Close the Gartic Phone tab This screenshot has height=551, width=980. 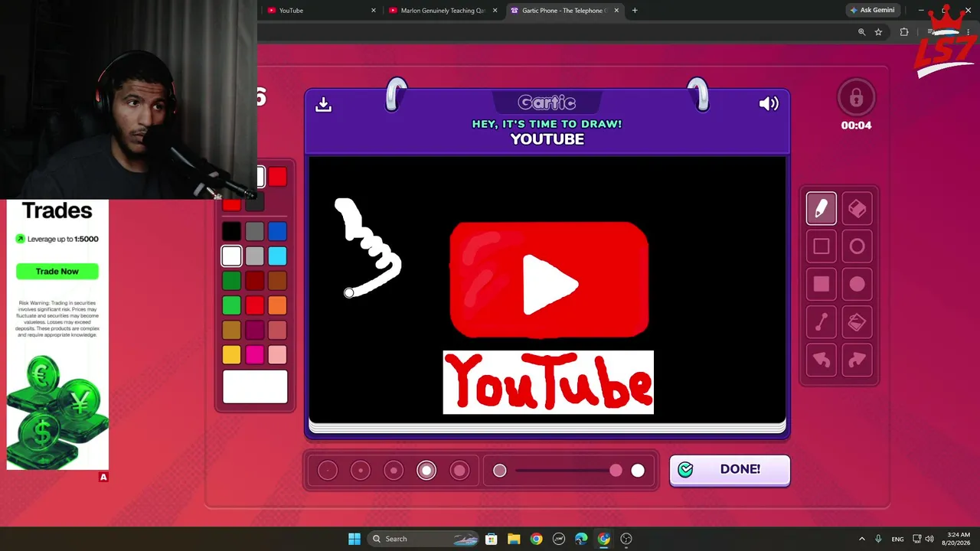[616, 11]
